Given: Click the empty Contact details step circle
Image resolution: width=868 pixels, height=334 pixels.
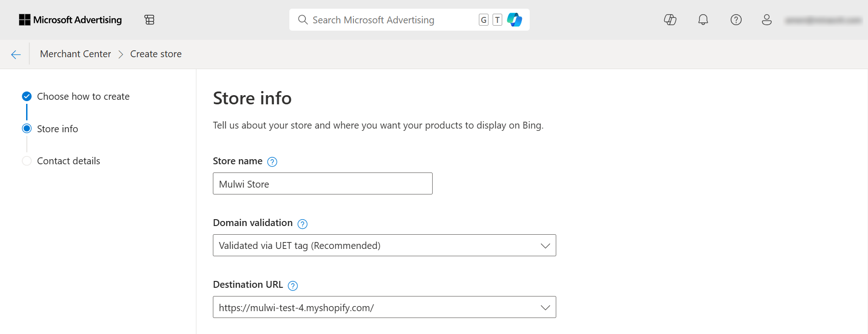Looking at the screenshot, I should (27, 161).
